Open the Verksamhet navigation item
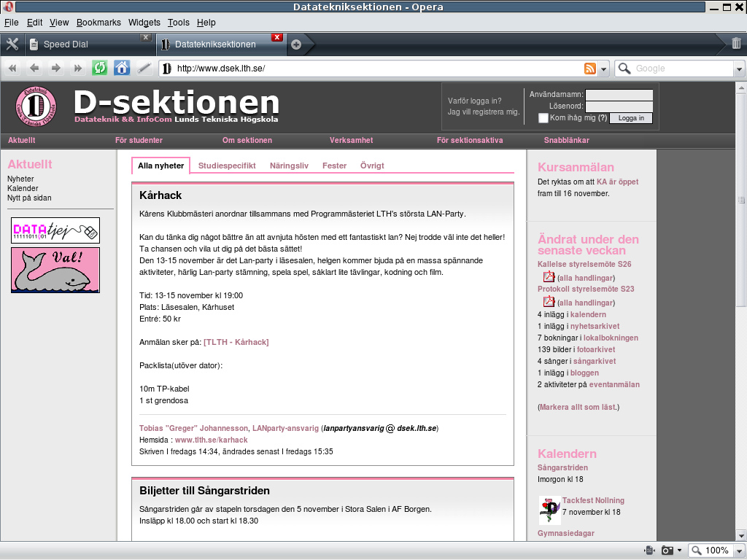This screenshot has width=747, height=560. 352,141
